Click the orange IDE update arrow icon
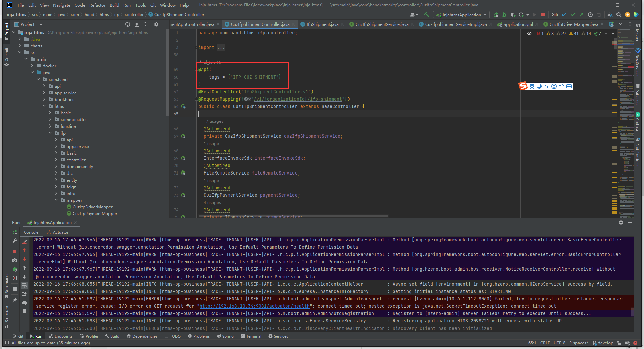This screenshot has width=644, height=349. point(628,15)
